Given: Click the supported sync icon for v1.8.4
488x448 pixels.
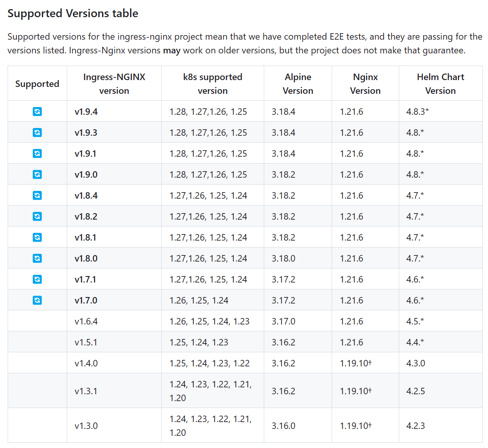Looking at the screenshot, I should [37, 195].
